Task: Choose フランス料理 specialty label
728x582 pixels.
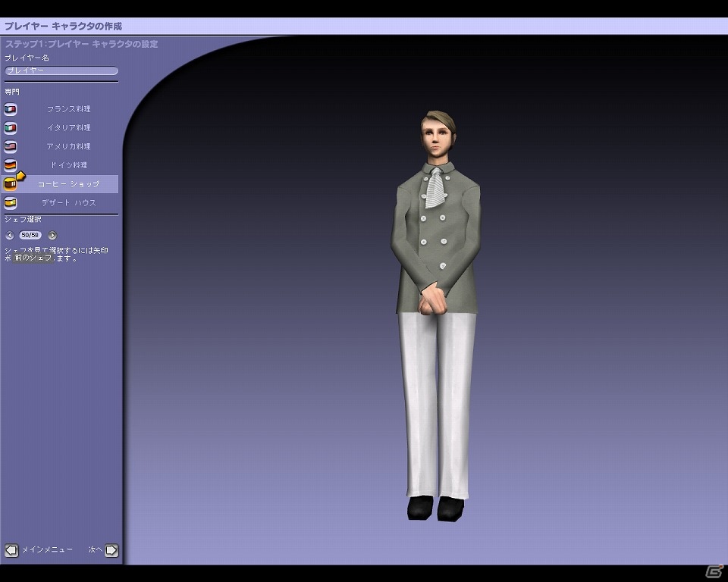Action: pyautogui.click(x=69, y=109)
